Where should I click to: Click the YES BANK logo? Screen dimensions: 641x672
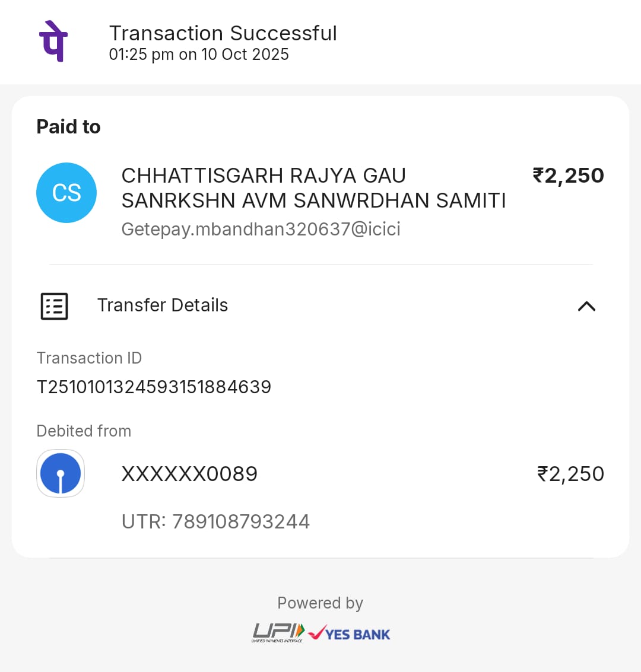350,633
